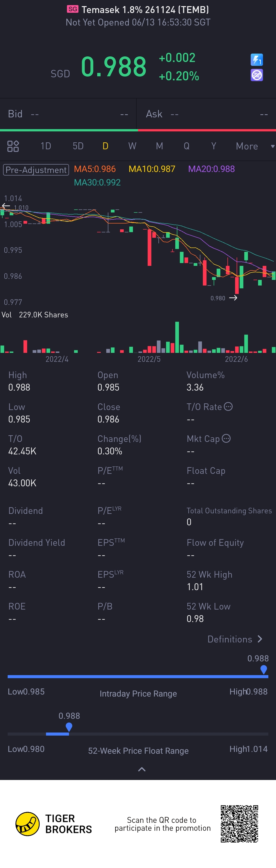Collapse the details panel with up chevron
Image resolution: width=276 pixels, height=868 pixels.
click(142, 769)
